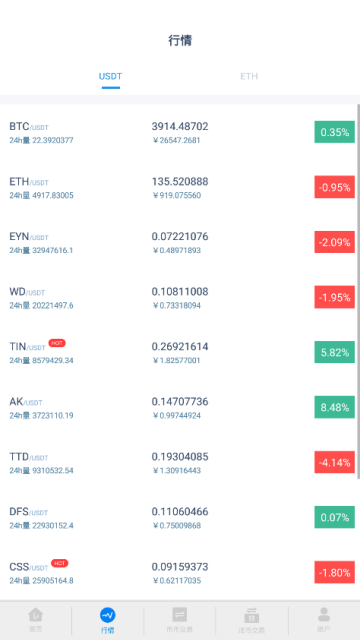Open the EYN/USDT trading pair row
Viewport: 360px width, 640px height.
pos(178,242)
